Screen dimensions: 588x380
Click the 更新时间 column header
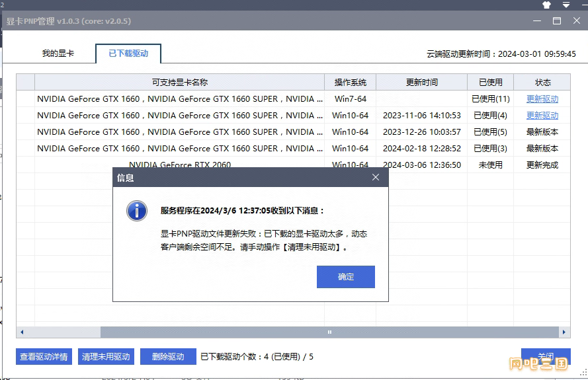click(x=421, y=83)
